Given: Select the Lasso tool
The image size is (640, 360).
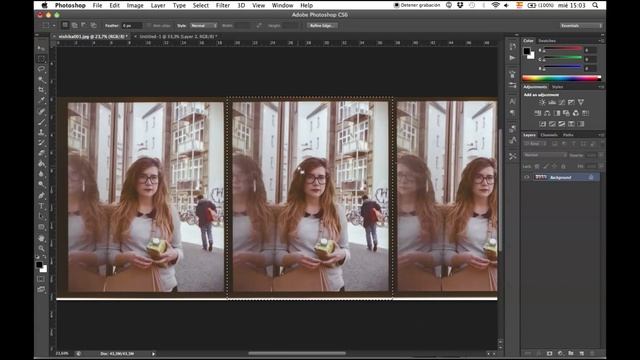Looking at the screenshot, I should click(x=41, y=69).
